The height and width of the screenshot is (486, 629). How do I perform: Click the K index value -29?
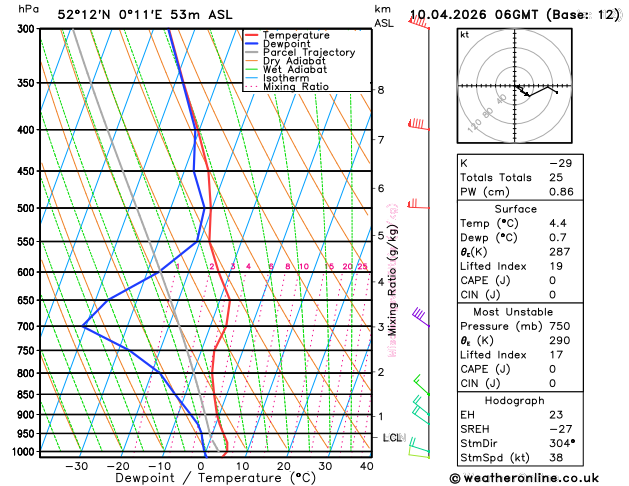pyautogui.click(x=560, y=163)
